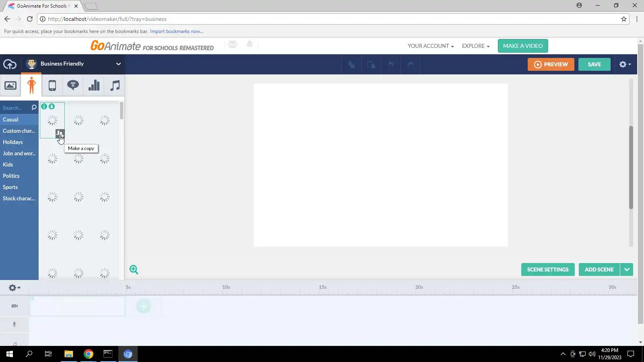Close the GoAnimate For Schools browser tab

(76, 6)
